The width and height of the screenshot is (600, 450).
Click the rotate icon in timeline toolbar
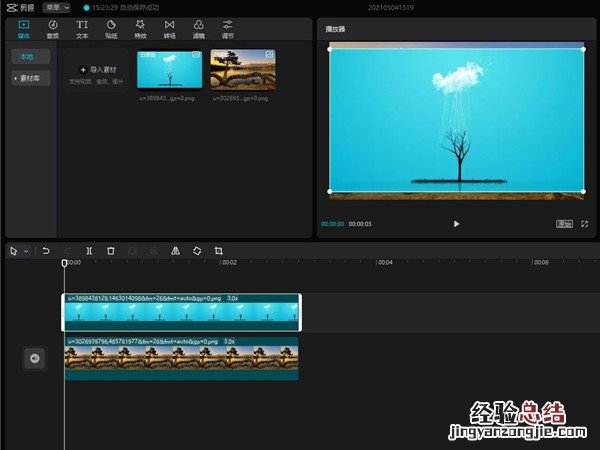pyautogui.click(x=197, y=251)
